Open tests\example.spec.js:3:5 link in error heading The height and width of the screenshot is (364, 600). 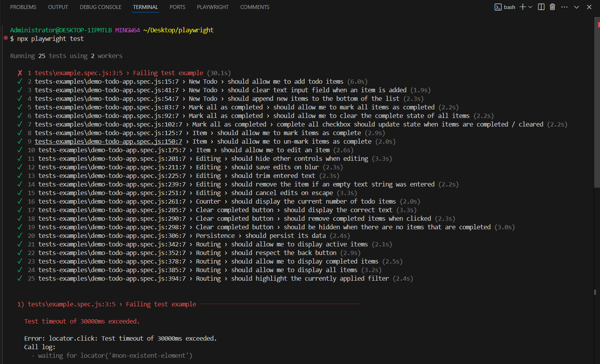(x=72, y=304)
